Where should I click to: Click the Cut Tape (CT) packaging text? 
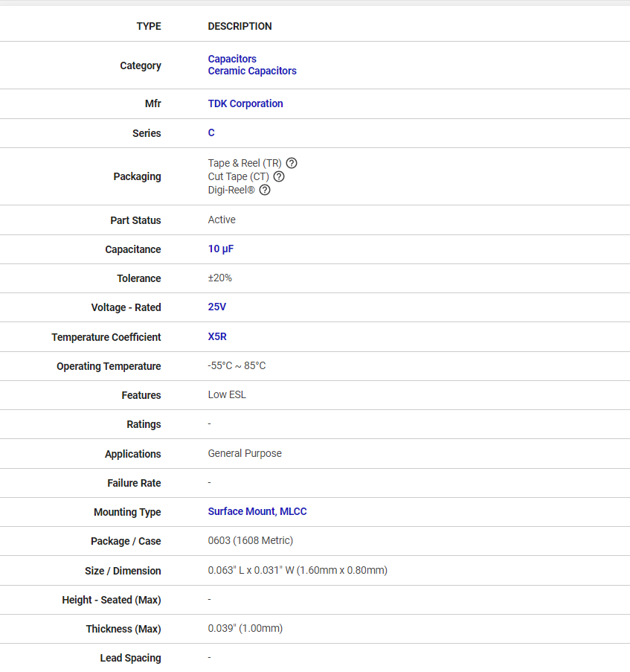pos(238,176)
